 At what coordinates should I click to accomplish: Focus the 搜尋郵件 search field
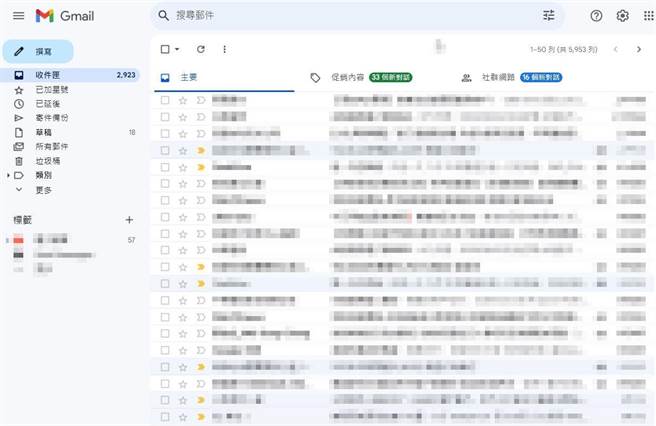pyautogui.click(x=356, y=16)
